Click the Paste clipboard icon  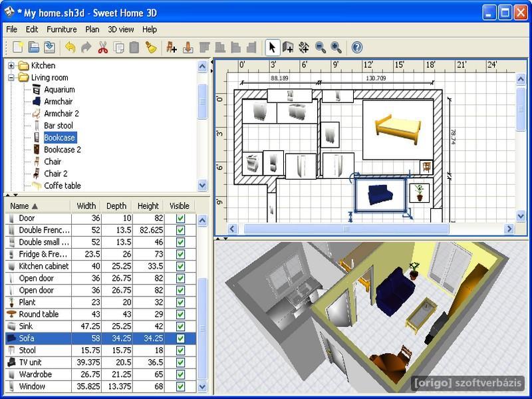pos(134,47)
